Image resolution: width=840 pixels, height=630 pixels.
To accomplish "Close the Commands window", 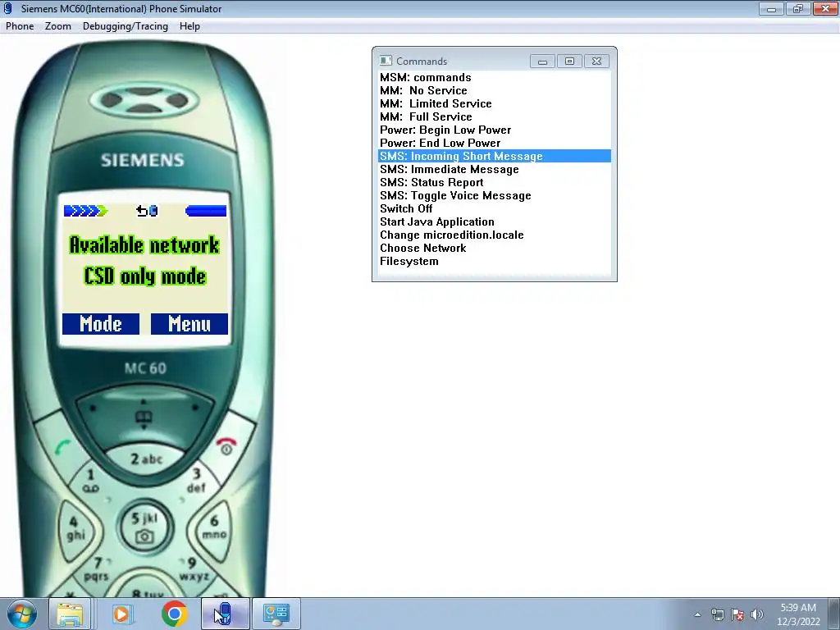I will pos(596,61).
